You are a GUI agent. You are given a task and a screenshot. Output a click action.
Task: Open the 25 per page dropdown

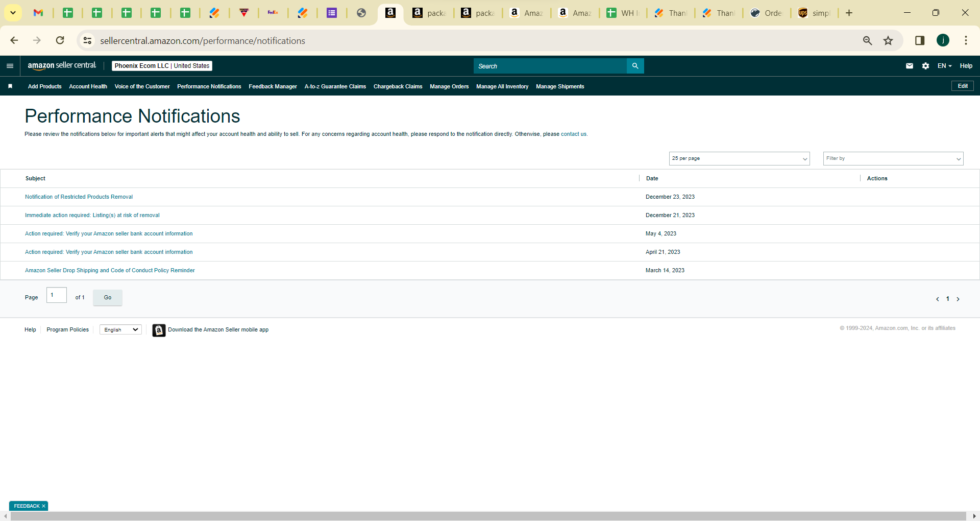pos(739,158)
